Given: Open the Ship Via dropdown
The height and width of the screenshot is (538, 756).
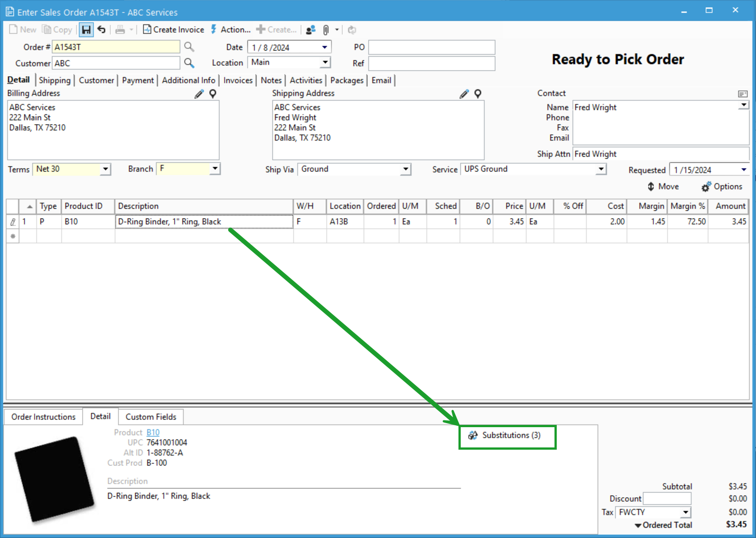Looking at the screenshot, I should pos(405,169).
